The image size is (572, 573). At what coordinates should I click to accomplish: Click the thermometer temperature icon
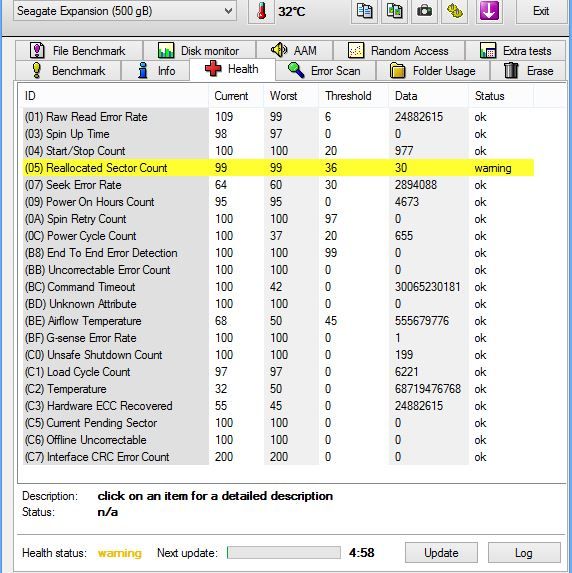click(x=261, y=11)
